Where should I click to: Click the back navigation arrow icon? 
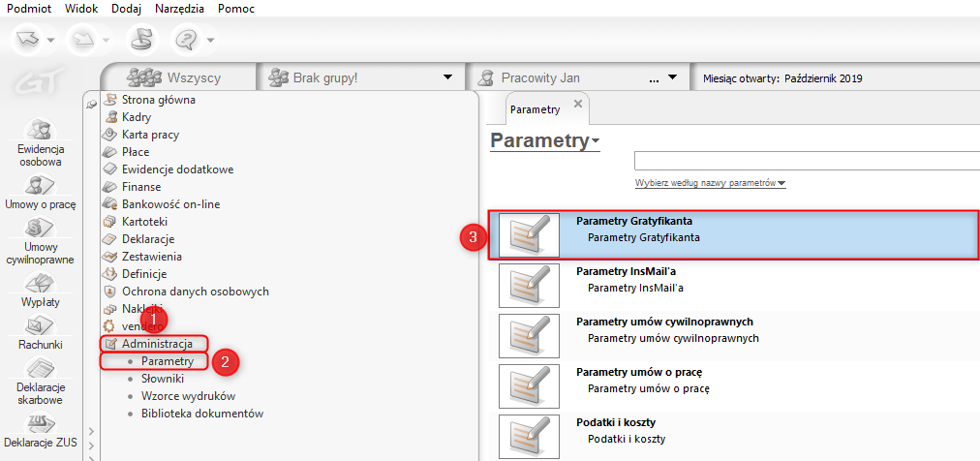point(31,40)
